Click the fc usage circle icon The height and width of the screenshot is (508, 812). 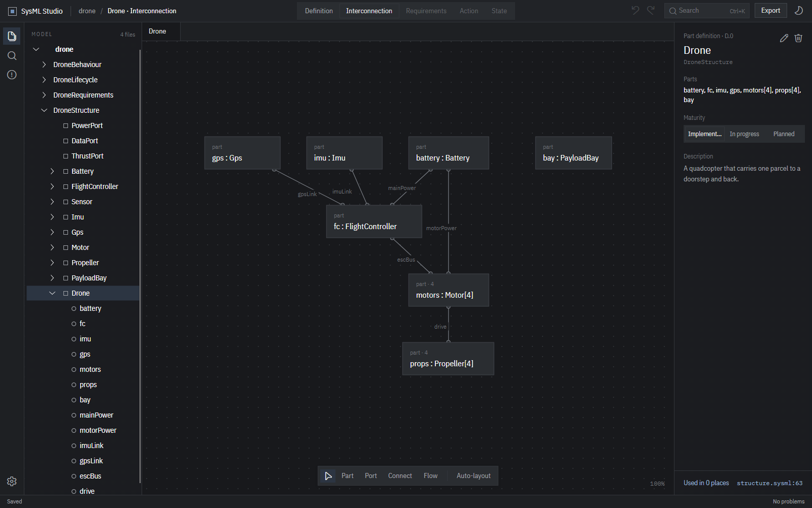(74, 324)
